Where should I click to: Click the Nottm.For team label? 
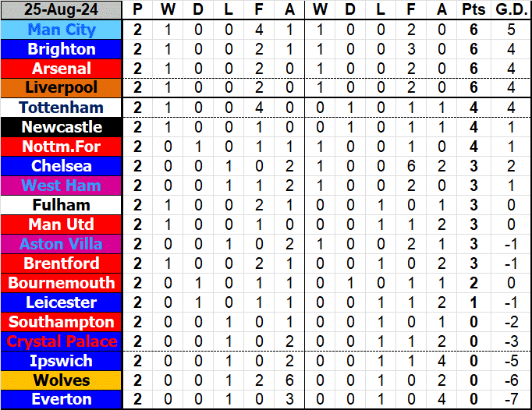pyautogui.click(x=62, y=147)
